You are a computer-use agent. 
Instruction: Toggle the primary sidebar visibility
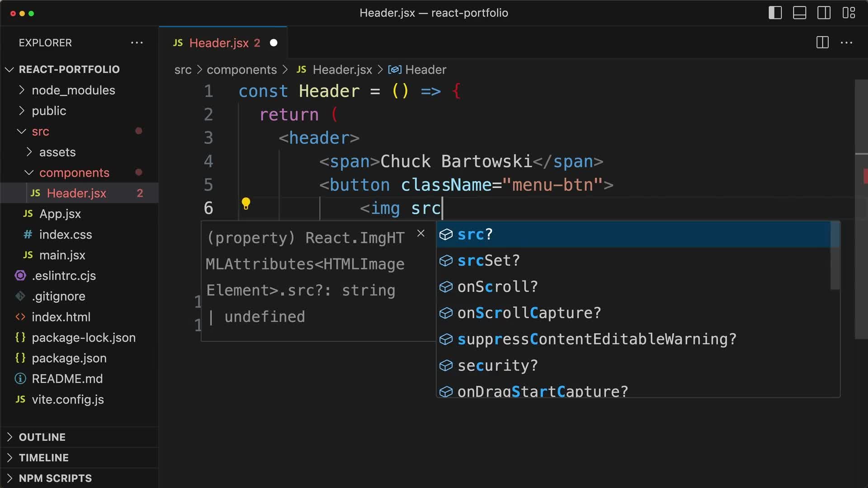(x=775, y=13)
